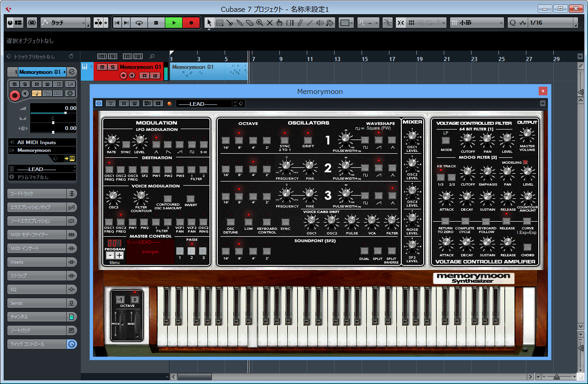Stop playback with the Stop button
The image size is (588, 384).
pyautogui.click(x=156, y=22)
